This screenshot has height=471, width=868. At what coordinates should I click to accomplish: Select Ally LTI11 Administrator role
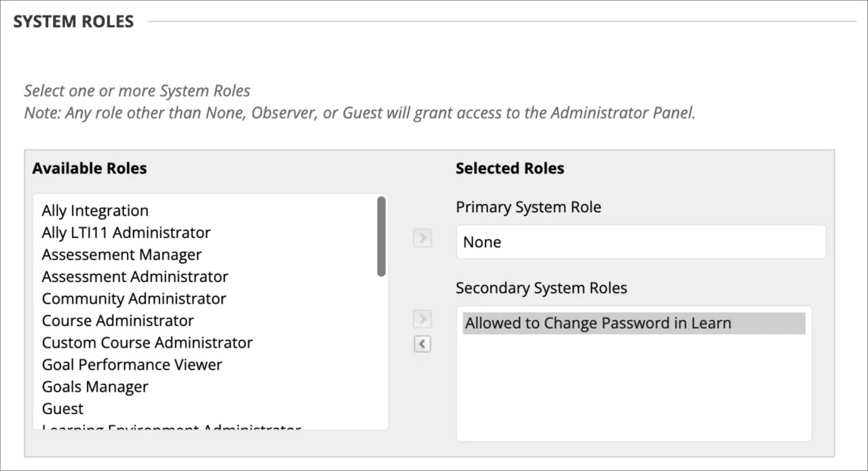click(x=126, y=232)
